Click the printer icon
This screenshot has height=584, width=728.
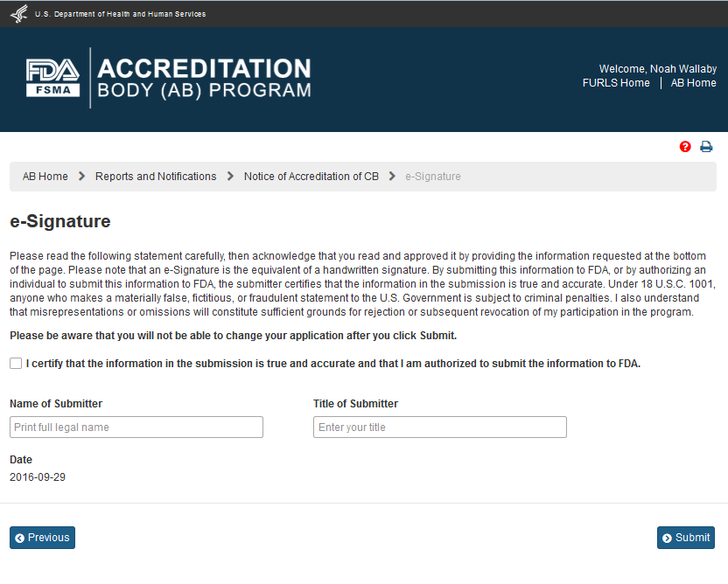pyautogui.click(x=706, y=147)
